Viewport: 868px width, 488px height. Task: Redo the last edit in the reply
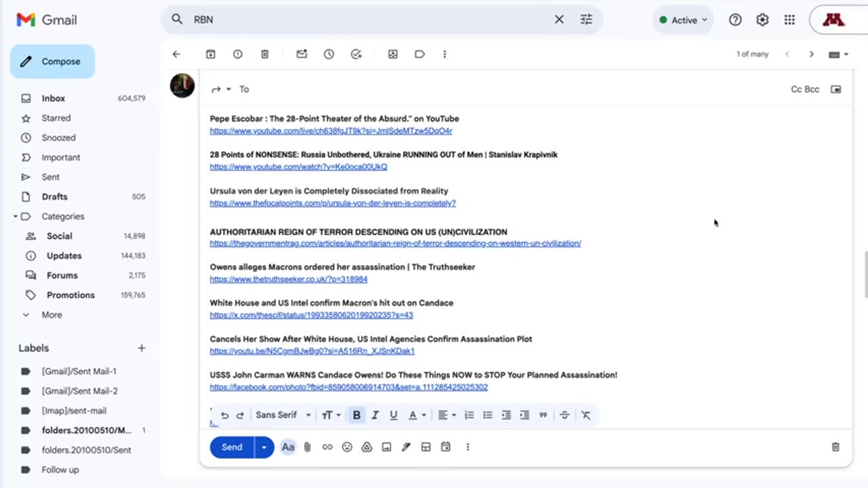point(240,415)
